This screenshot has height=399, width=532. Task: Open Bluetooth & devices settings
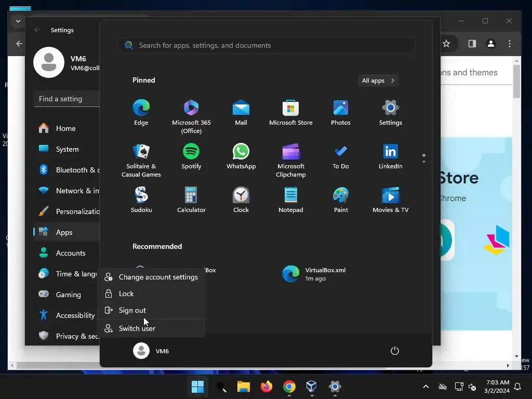pos(67,170)
